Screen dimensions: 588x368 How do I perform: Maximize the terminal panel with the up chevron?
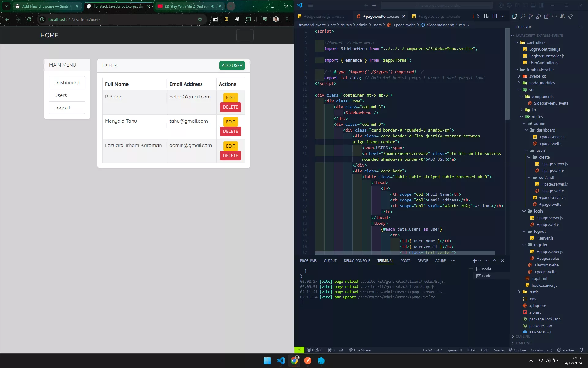click(x=495, y=260)
